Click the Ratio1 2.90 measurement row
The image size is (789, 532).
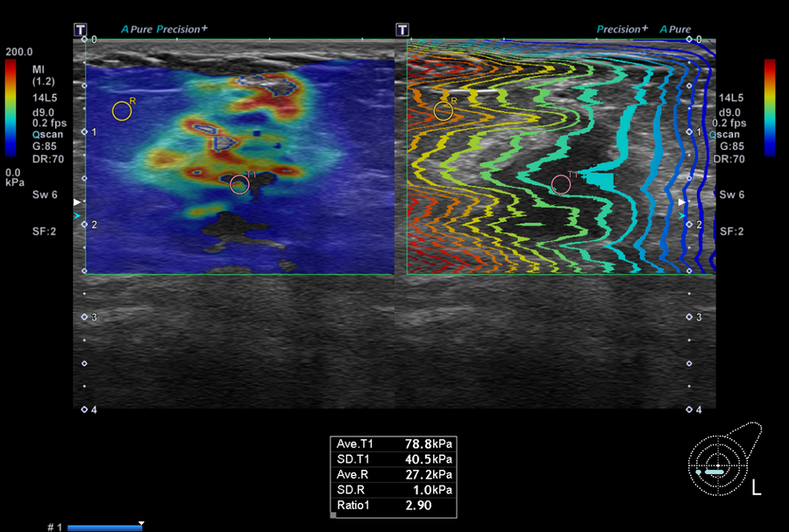tap(394, 506)
